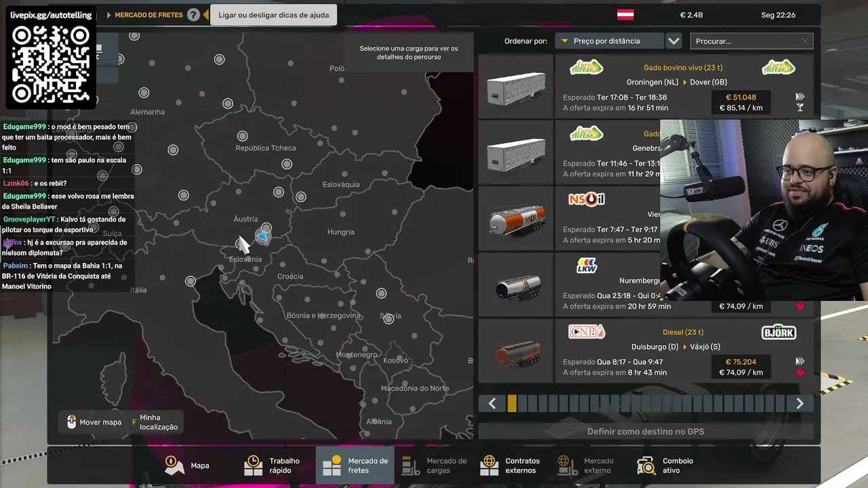This screenshot has height=488, width=868.
Task: Click the Björk destination company logo
Action: point(778,332)
